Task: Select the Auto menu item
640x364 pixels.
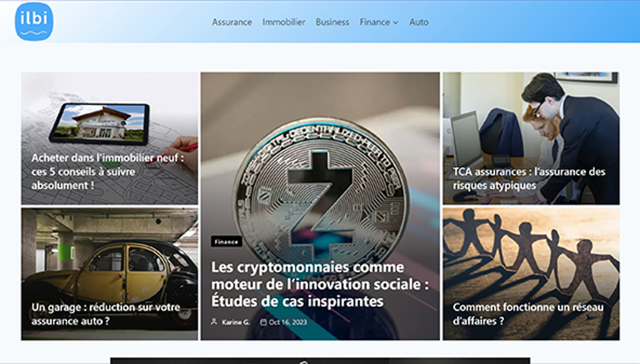Action: tap(419, 22)
